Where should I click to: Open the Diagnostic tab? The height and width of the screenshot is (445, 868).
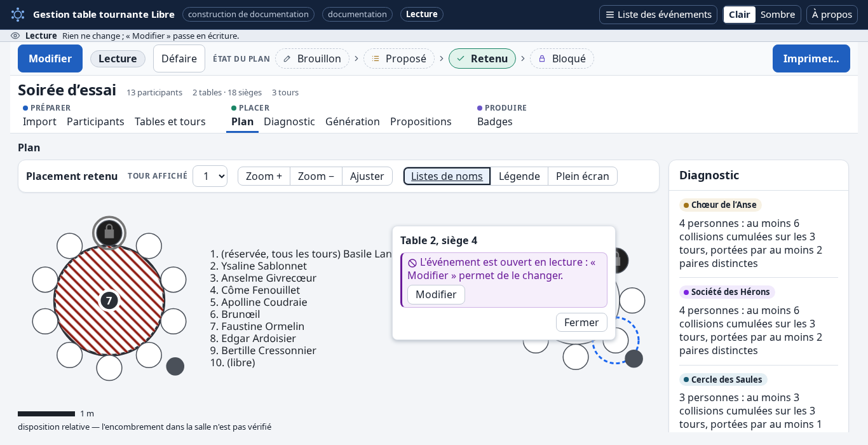pyautogui.click(x=289, y=121)
